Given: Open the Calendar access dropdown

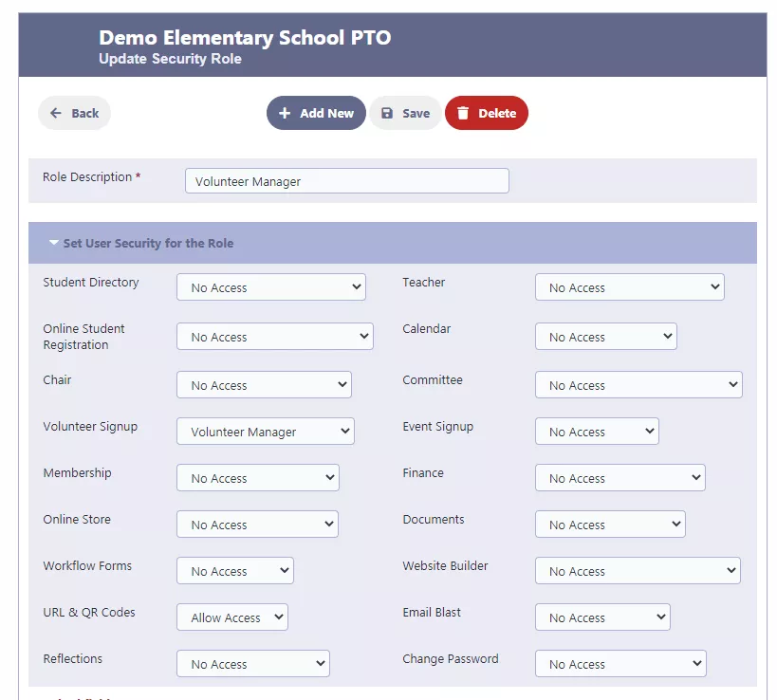Looking at the screenshot, I should coord(605,337).
